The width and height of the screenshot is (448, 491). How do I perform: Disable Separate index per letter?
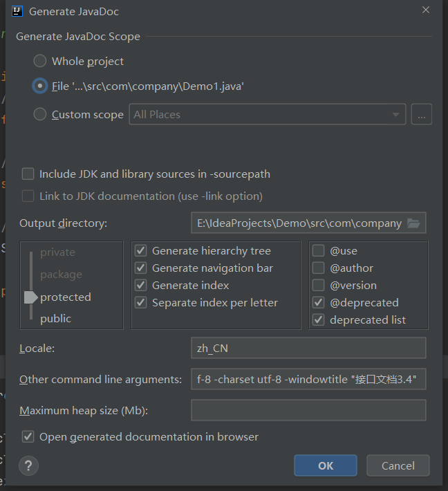(x=141, y=303)
